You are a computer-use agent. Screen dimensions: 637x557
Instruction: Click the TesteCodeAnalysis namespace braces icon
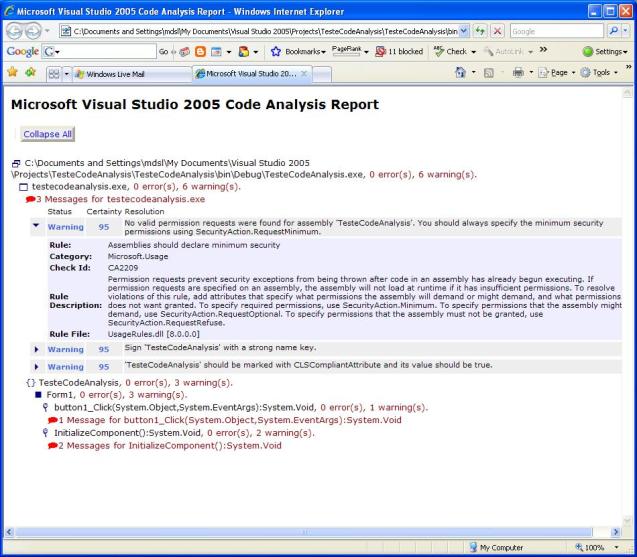coord(30,383)
